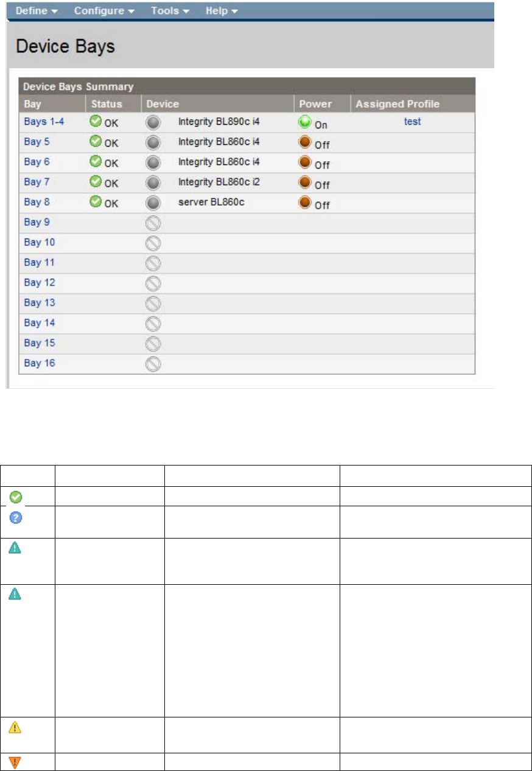Open the Help menu

coord(222,11)
